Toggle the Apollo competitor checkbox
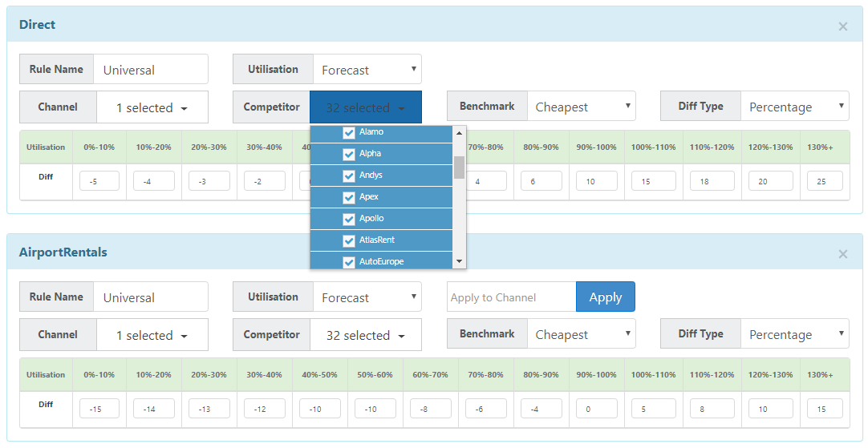868x448 pixels. (349, 219)
